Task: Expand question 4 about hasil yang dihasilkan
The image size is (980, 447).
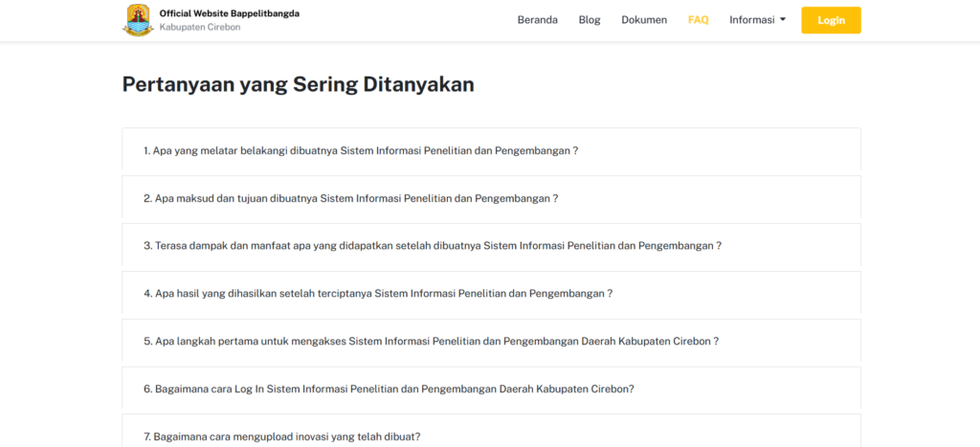Action: 491,293
